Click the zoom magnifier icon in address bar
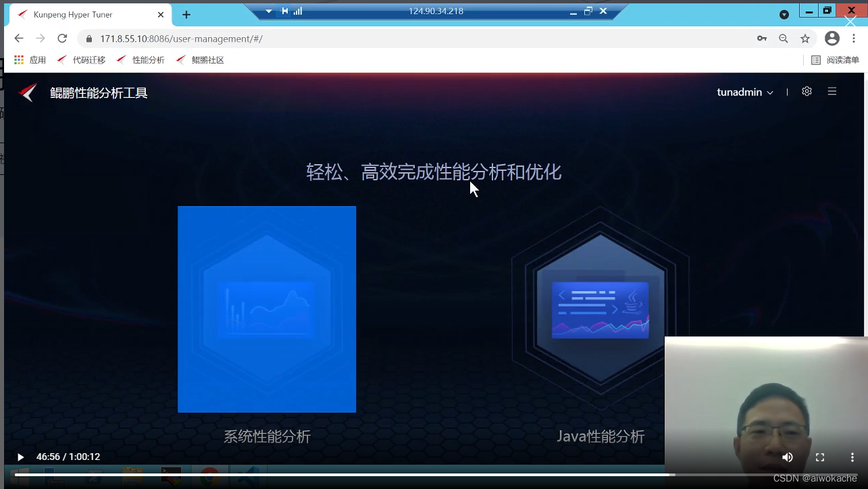Screen dimensions: 868x489 [784, 38]
